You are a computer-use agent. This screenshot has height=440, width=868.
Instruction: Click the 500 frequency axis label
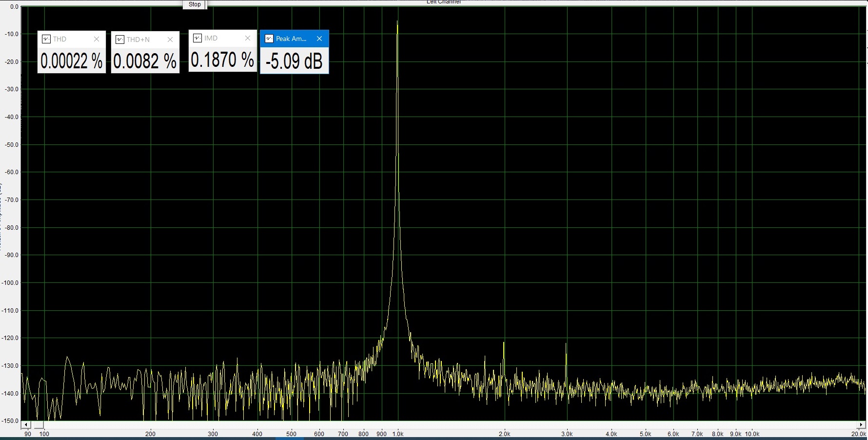pyautogui.click(x=291, y=434)
